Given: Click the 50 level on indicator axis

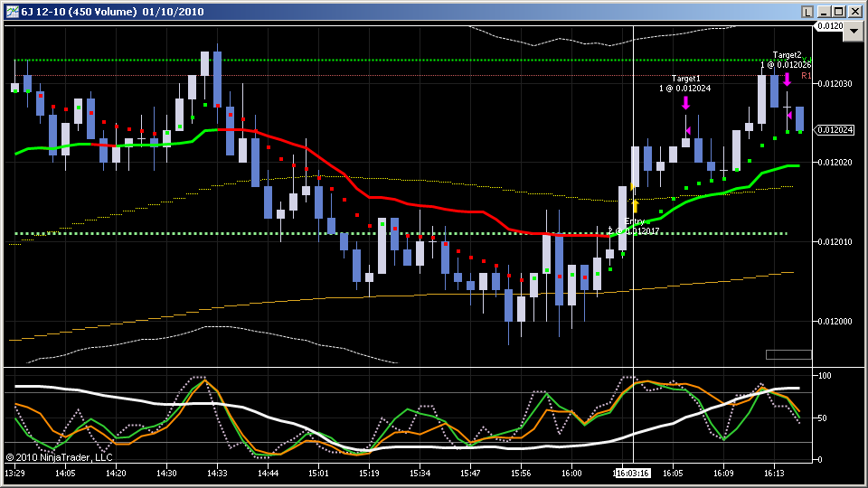Looking at the screenshot, I should coord(823,418).
